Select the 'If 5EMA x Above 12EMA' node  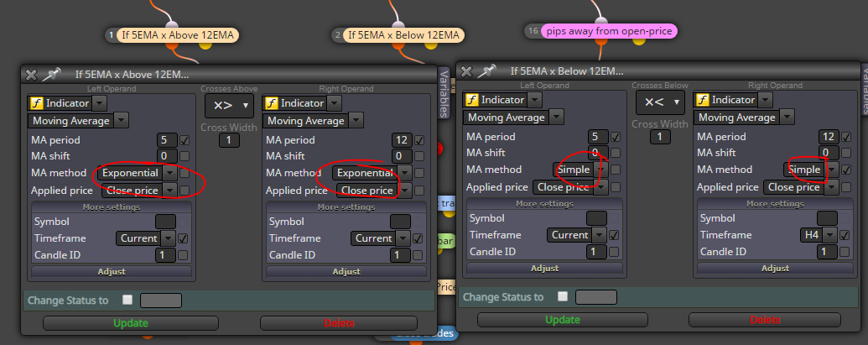[179, 35]
